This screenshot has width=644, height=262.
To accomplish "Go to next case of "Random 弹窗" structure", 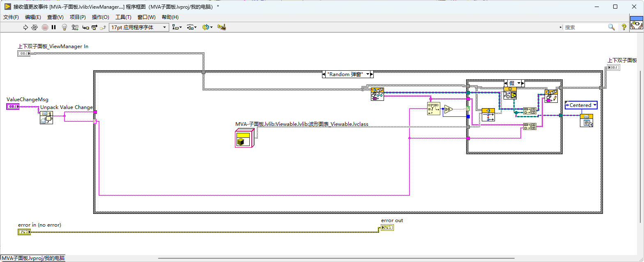I will click(371, 74).
